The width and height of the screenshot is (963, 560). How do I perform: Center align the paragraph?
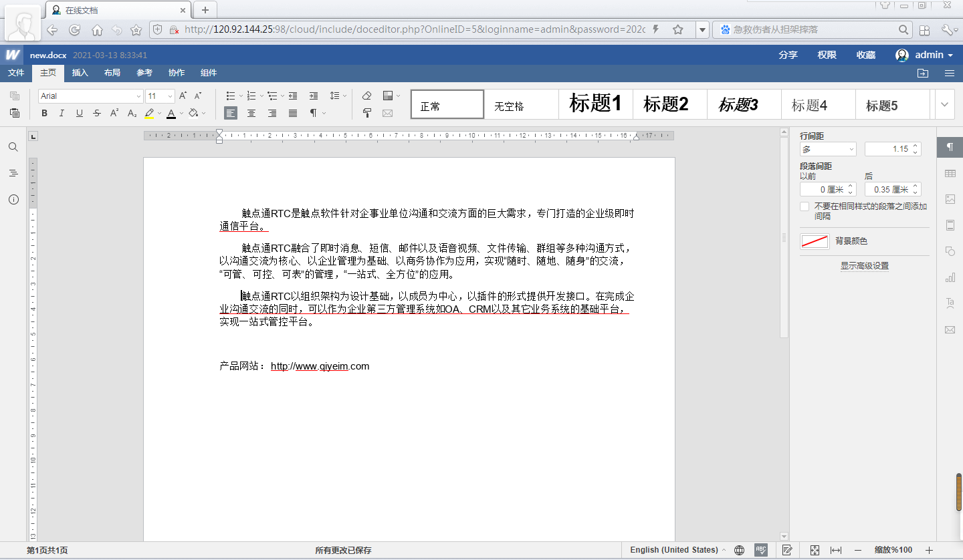tap(251, 114)
